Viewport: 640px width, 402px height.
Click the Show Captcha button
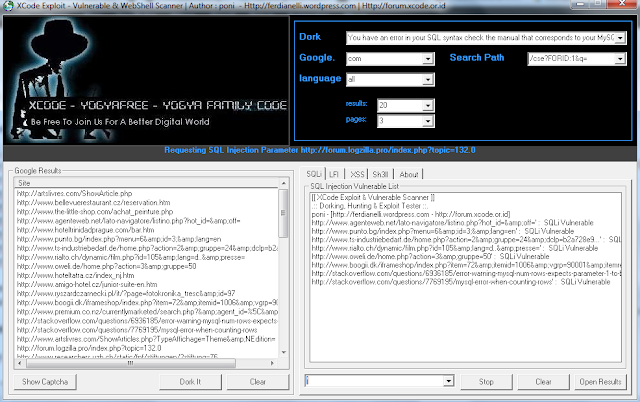pos(45,382)
